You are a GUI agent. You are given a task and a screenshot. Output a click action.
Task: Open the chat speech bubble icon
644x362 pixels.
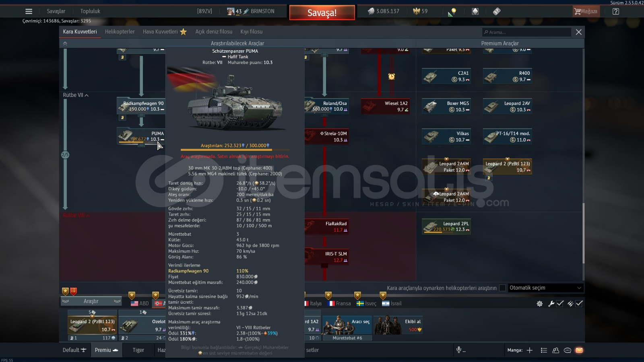568,350
